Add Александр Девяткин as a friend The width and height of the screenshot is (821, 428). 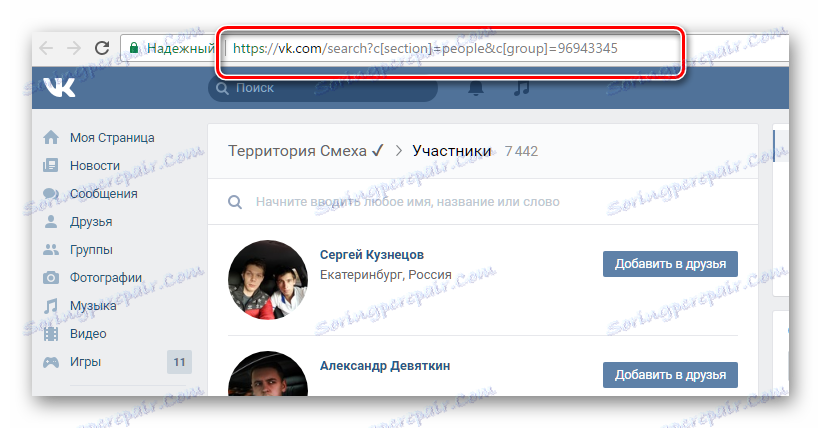point(670,375)
